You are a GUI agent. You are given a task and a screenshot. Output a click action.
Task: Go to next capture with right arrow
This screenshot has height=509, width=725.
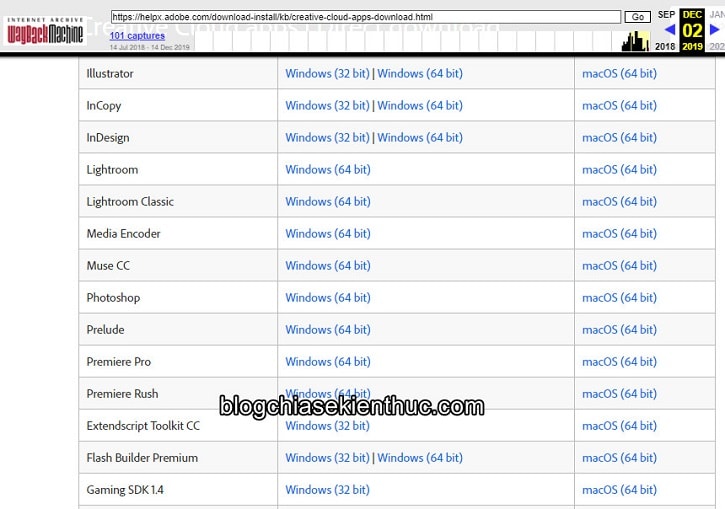pyautogui.click(x=714, y=30)
